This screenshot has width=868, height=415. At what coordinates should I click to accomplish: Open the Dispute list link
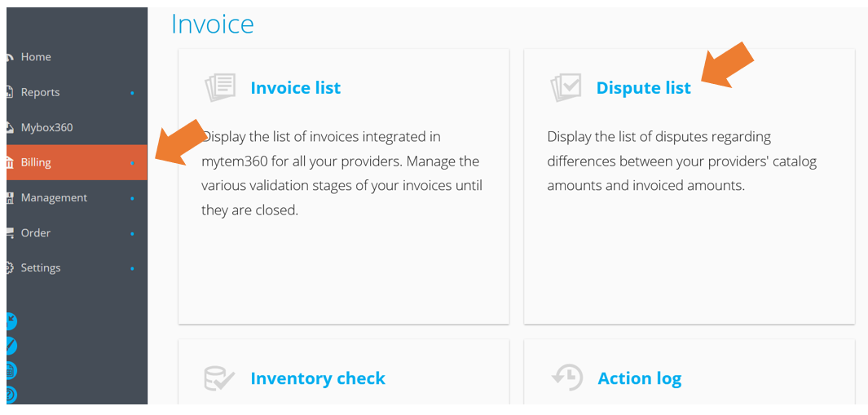(x=643, y=87)
